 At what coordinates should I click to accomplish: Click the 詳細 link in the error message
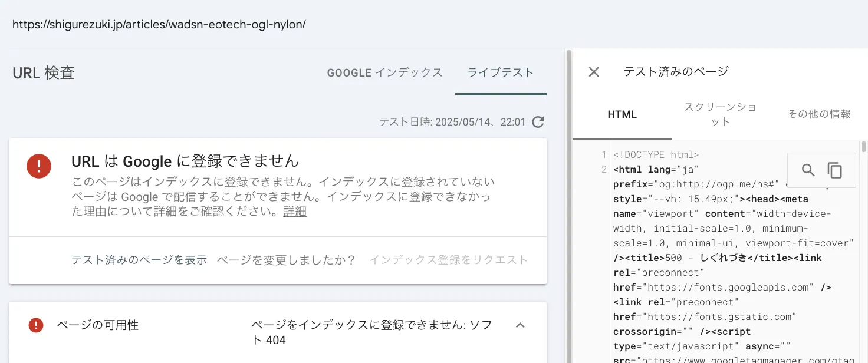(x=295, y=212)
